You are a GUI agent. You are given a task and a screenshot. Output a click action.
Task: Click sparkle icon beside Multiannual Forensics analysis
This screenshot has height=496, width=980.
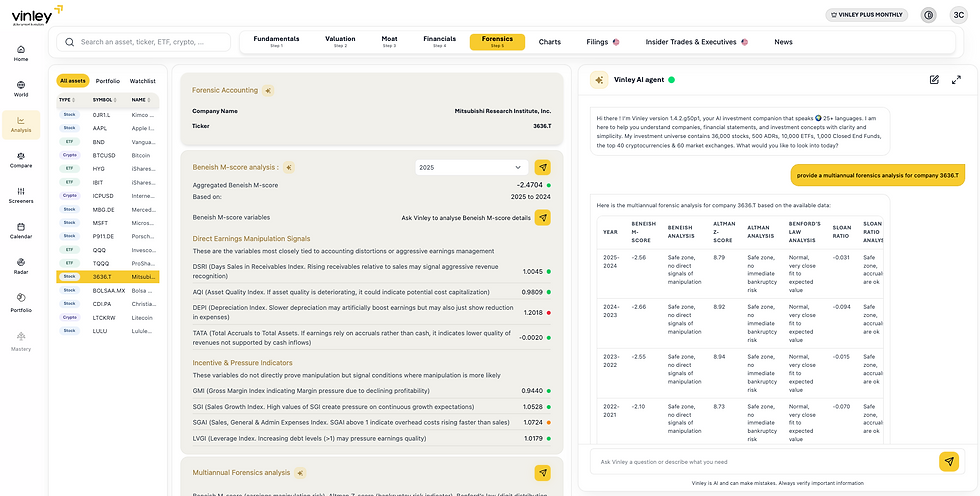[300, 473]
